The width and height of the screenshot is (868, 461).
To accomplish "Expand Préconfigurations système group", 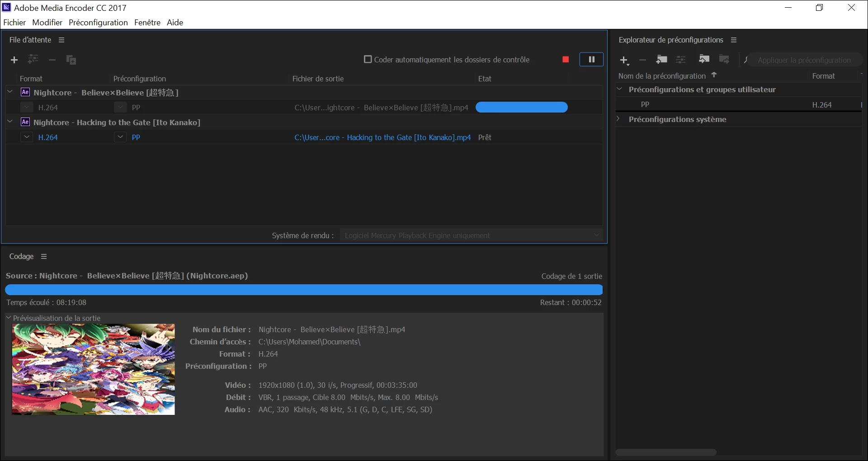I will click(x=618, y=119).
